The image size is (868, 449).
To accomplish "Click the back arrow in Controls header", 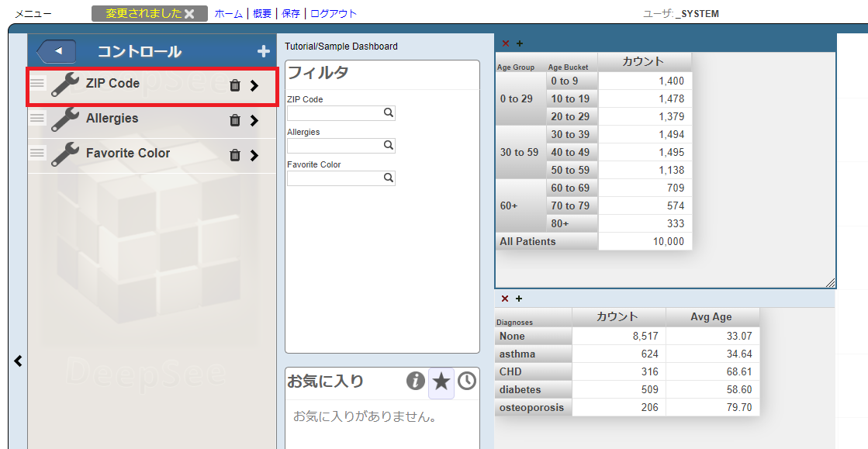I will pos(56,52).
